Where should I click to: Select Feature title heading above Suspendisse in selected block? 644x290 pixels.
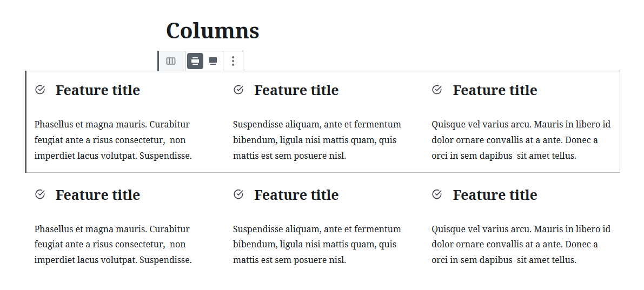pos(296,90)
